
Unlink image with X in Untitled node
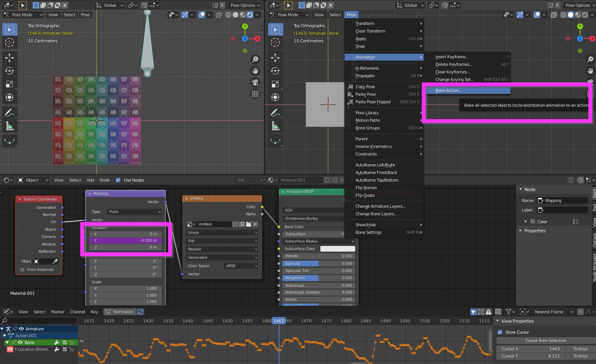click(255, 224)
